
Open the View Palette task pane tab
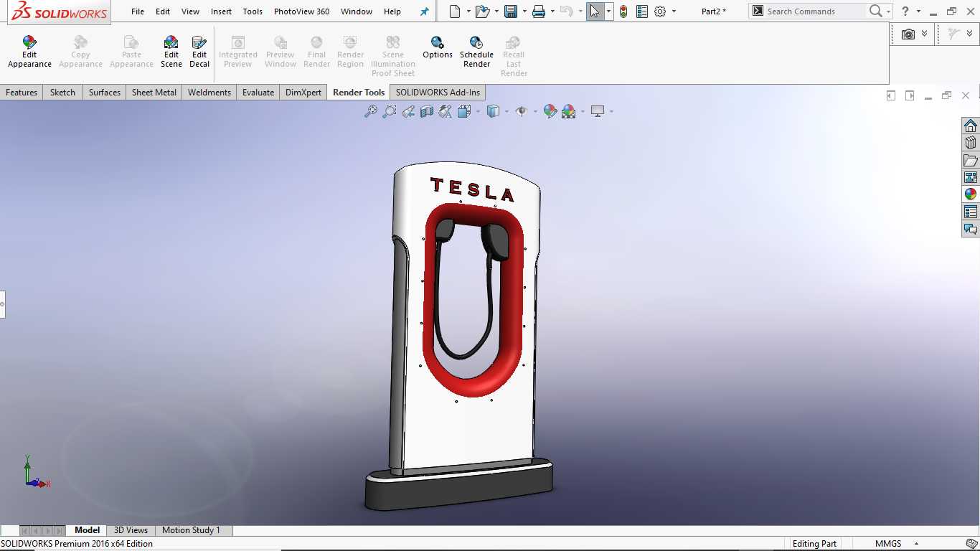tap(971, 177)
